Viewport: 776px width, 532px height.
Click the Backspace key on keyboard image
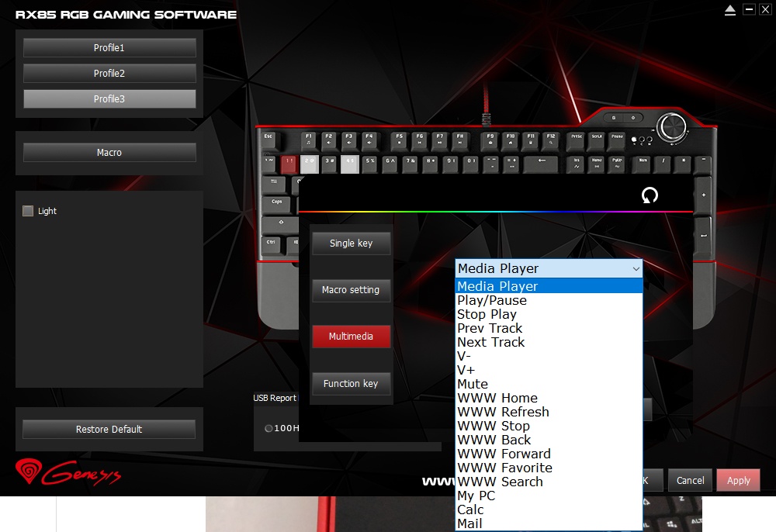click(542, 164)
